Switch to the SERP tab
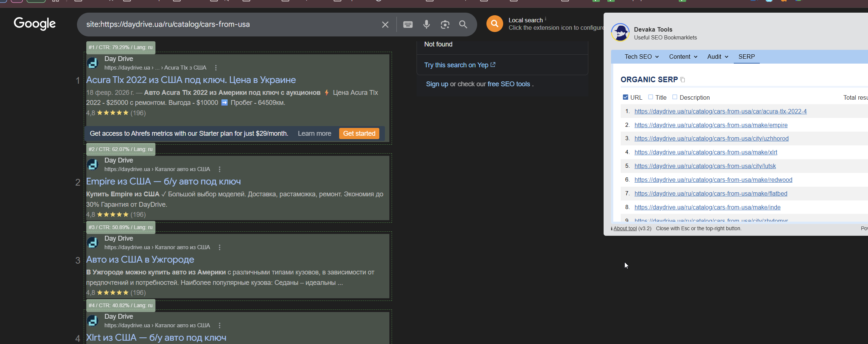Viewport: 868px width, 344px height. (x=746, y=57)
